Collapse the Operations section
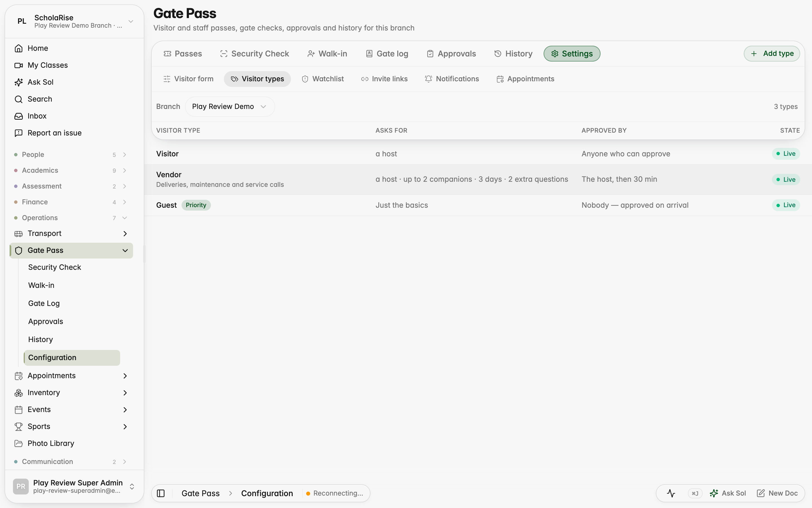 70,218
